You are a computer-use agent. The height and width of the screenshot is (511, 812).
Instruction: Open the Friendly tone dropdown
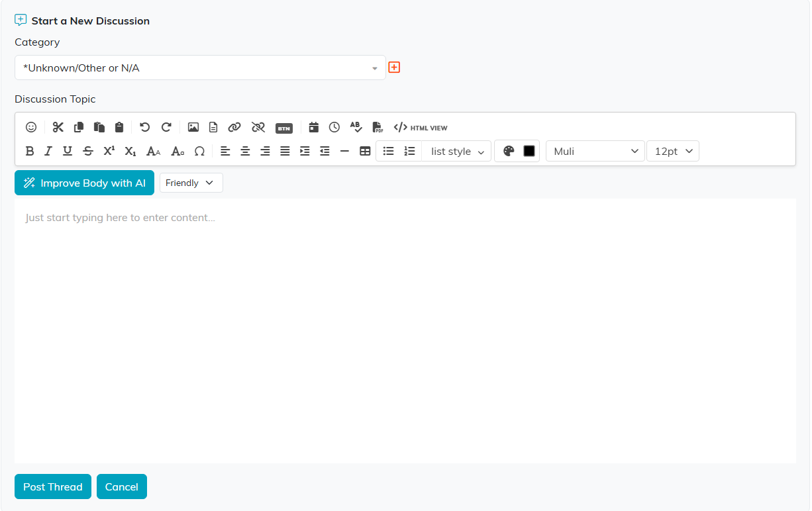tap(191, 183)
